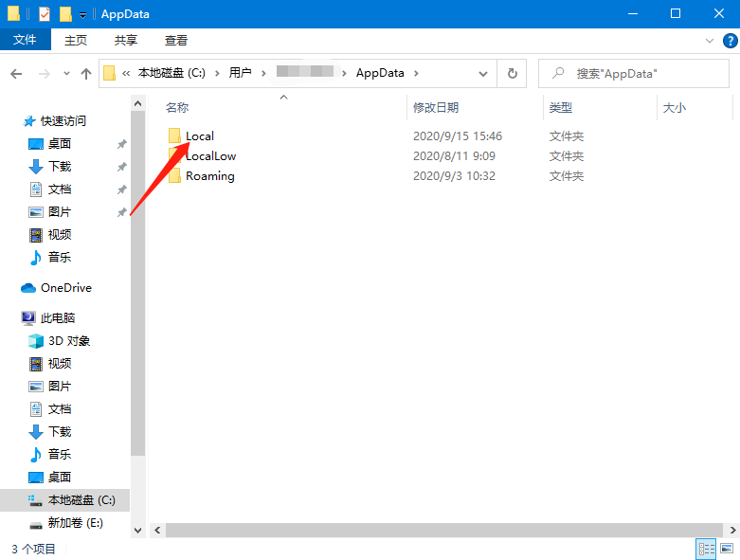Switch to large icons view
The height and width of the screenshot is (560, 740).
[x=727, y=549]
